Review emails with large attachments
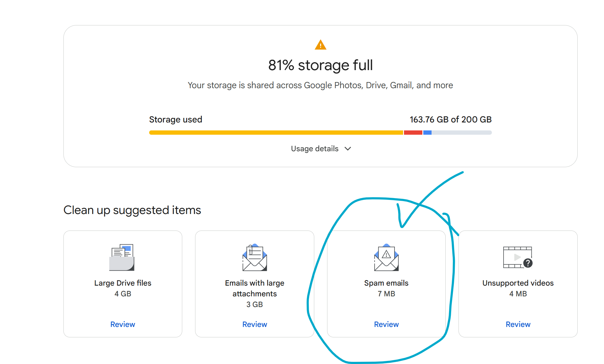This screenshot has width=604, height=364. click(x=255, y=324)
